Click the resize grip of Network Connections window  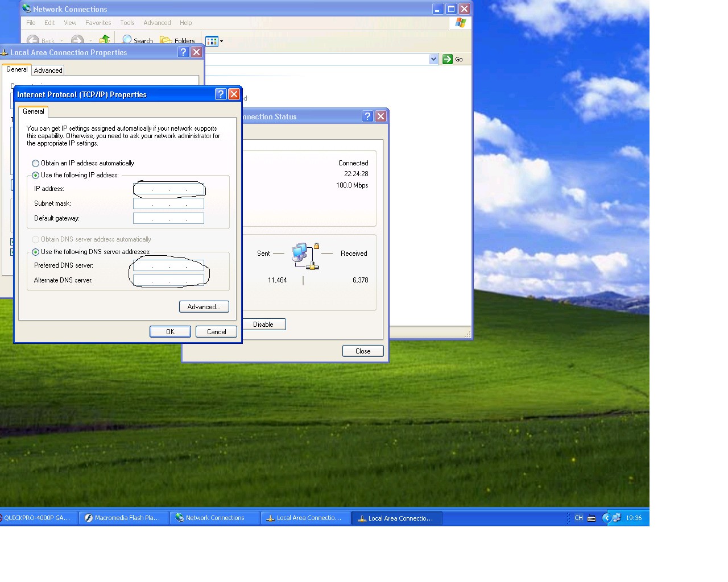click(468, 334)
